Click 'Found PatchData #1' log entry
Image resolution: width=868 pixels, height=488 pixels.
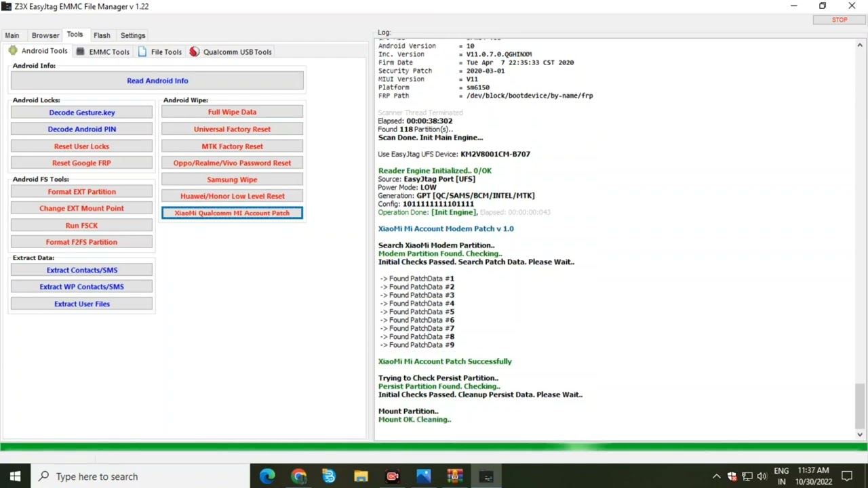click(417, 279)
